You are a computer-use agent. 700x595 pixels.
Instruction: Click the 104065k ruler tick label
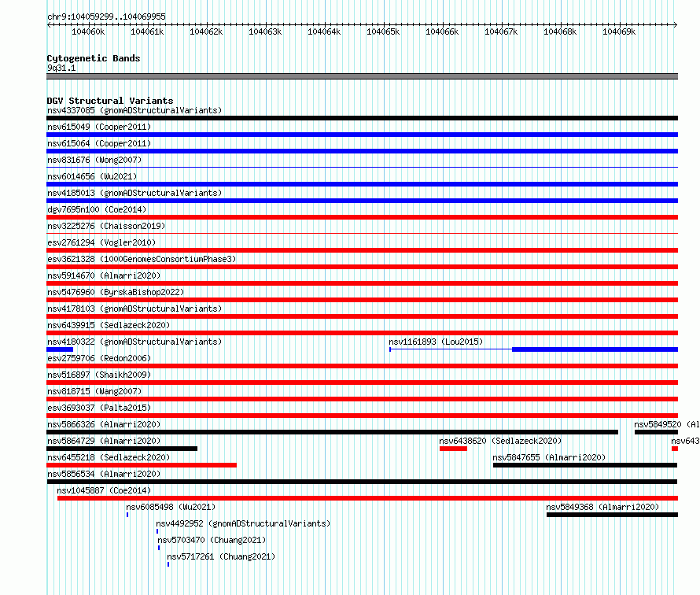[383, 31]
